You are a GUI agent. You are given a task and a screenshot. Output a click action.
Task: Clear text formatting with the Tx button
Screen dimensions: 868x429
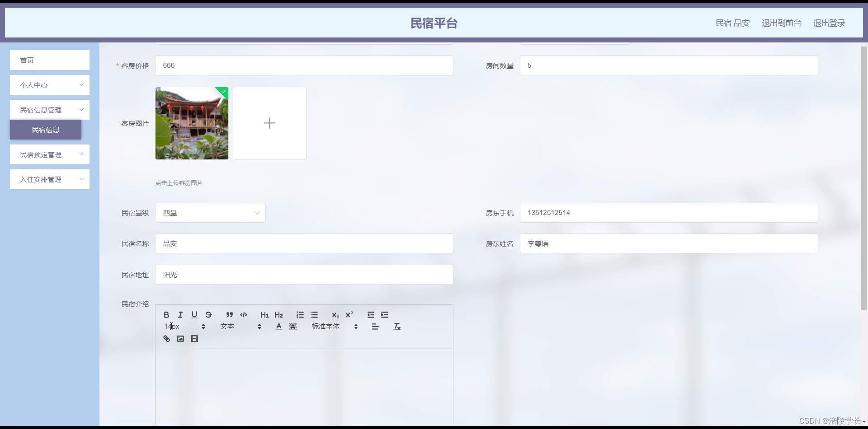(x=396, y=326)
